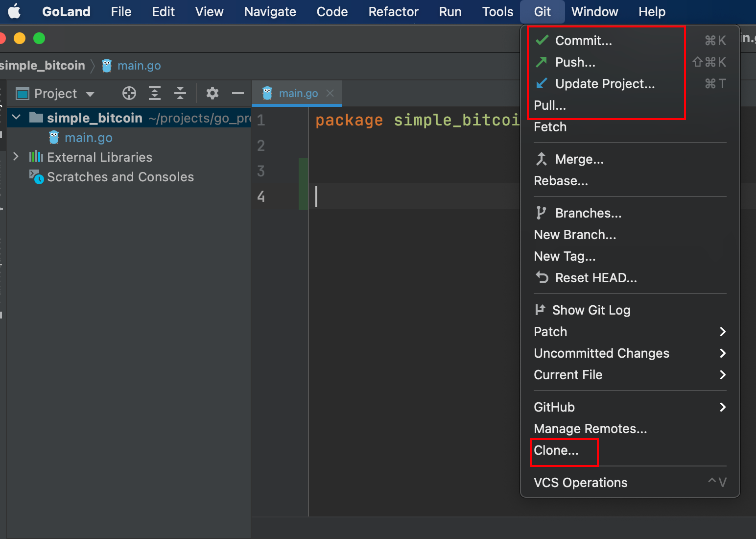Click the yellow minimize window button

[x=20, y=38]
